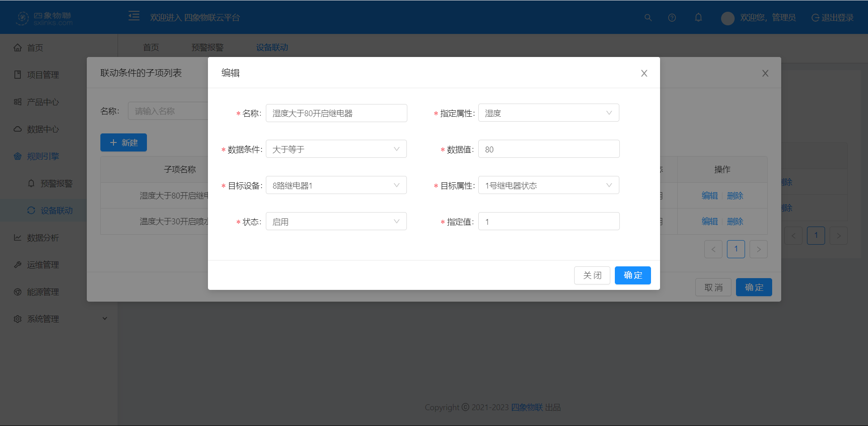
Task: Collapse the sidebar using the hamburger icon
Action: click(134, 15)
